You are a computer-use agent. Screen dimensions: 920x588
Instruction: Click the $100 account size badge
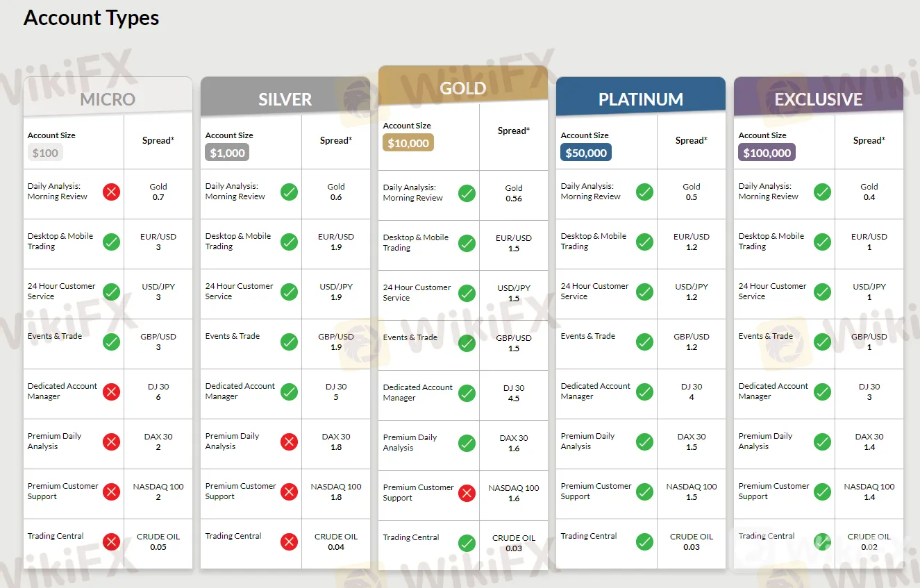coord(45,153)
